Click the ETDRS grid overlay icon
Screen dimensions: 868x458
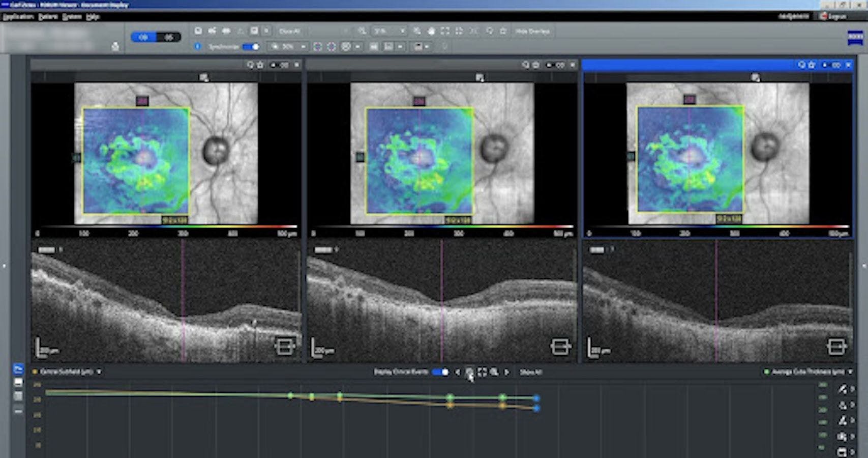tap(346, 46)
